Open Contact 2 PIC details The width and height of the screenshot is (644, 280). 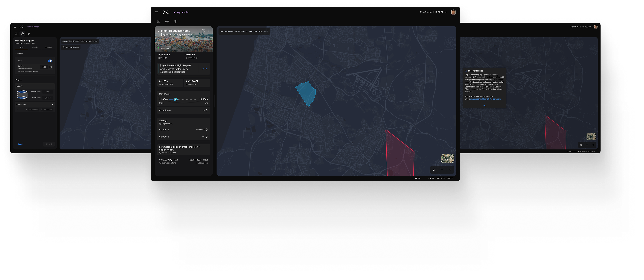[206, 137]
